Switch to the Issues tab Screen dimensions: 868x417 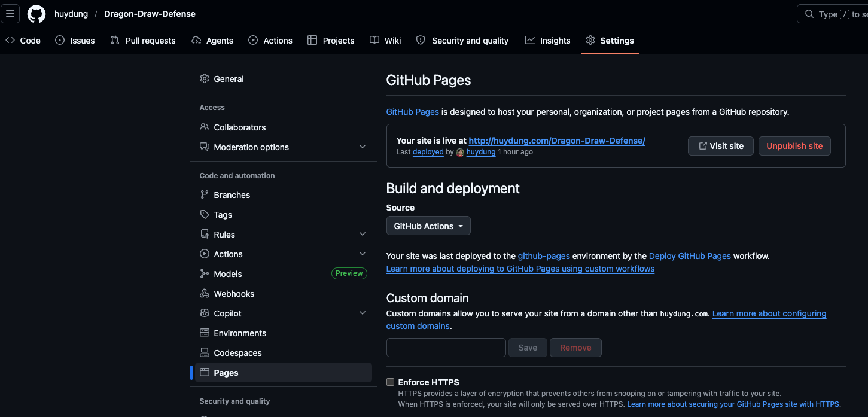[75, 40]
